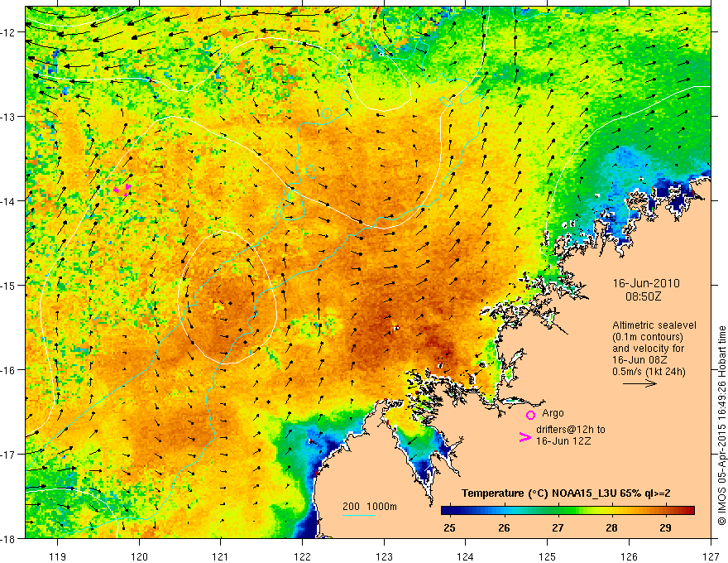Click the longitude axis label 125
The width and height of the screenshot is (728, 563).
point(548,556)
